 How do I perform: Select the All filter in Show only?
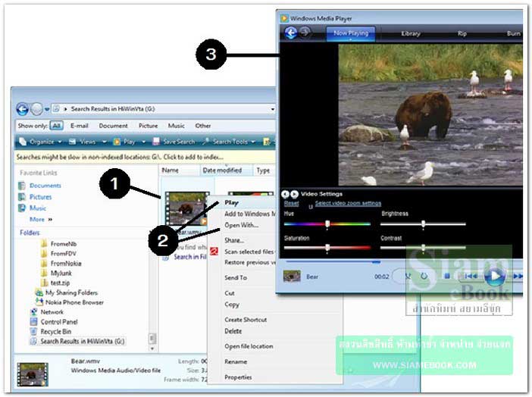pyautogui.click(x=56, y=126)
